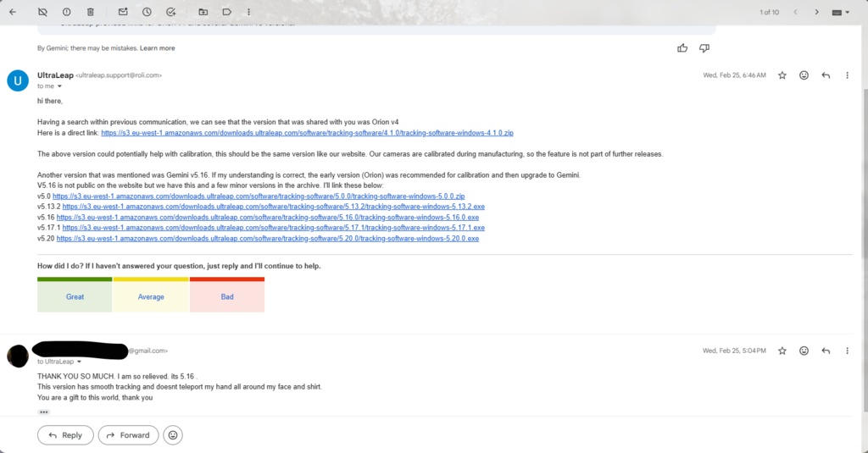Open more options for UltraLeap message
The height and width of the screenshot is (453, 868).
[847, 75]
